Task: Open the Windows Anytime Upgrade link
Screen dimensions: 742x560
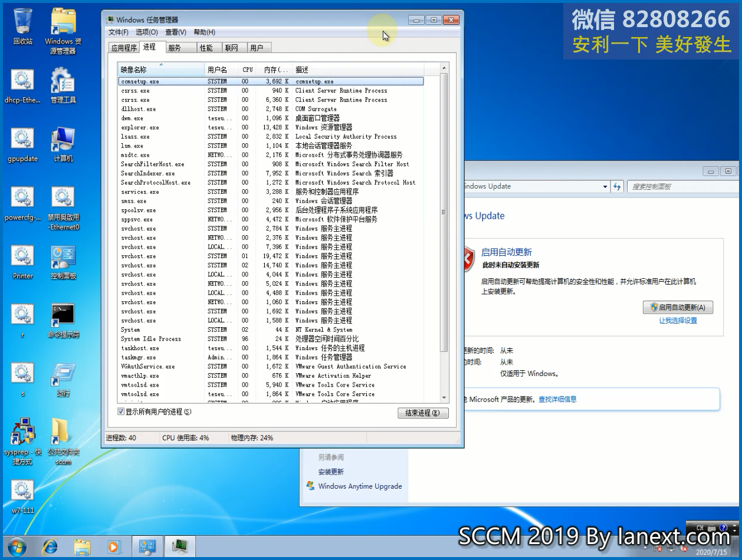Action: (x=360, y=486)
